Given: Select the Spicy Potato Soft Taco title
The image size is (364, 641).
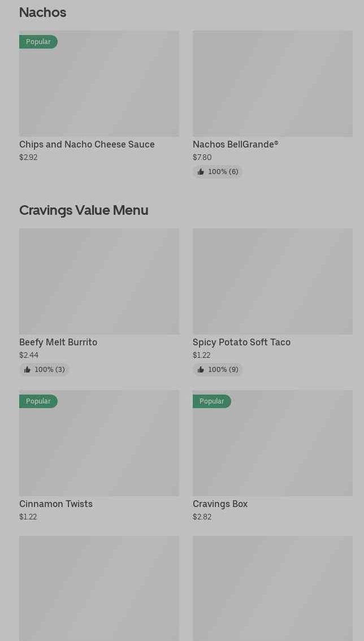Looking at the screenshot, I should pos(241,343).
